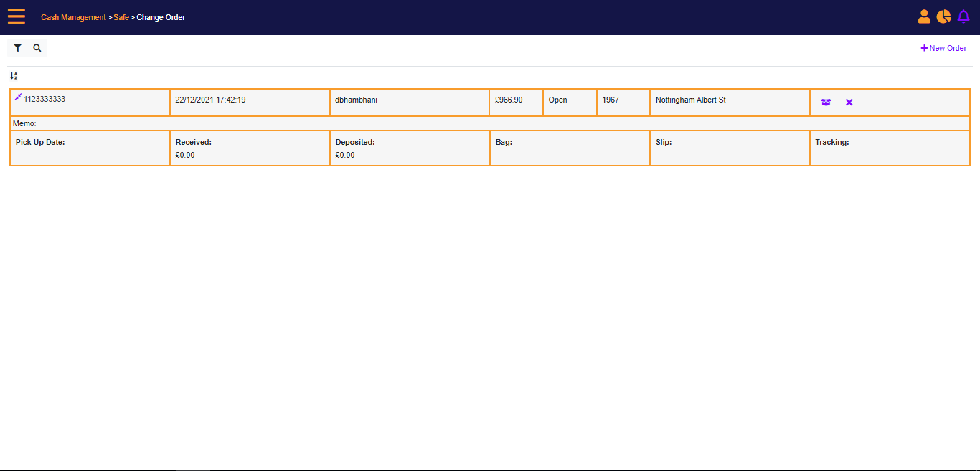980x471 pixels.
Task: Select the Deposited £0.00 cell
Action: tap(410, 148)
